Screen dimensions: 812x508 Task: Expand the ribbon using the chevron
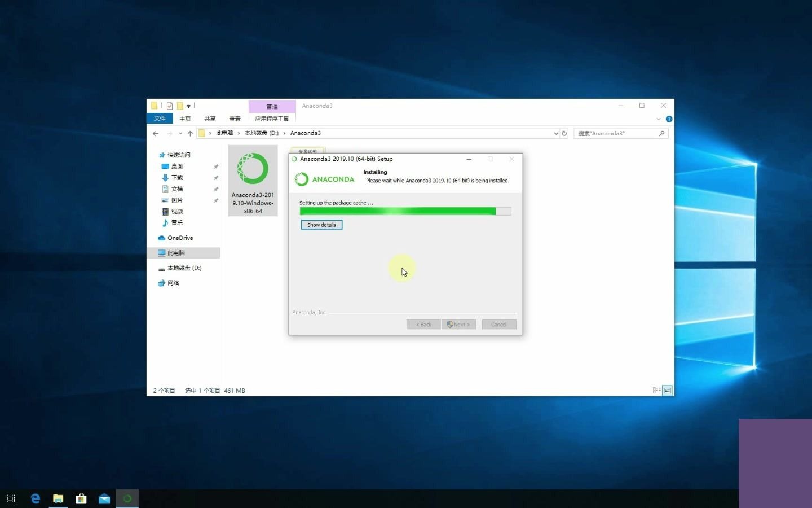tap(658, 119)
